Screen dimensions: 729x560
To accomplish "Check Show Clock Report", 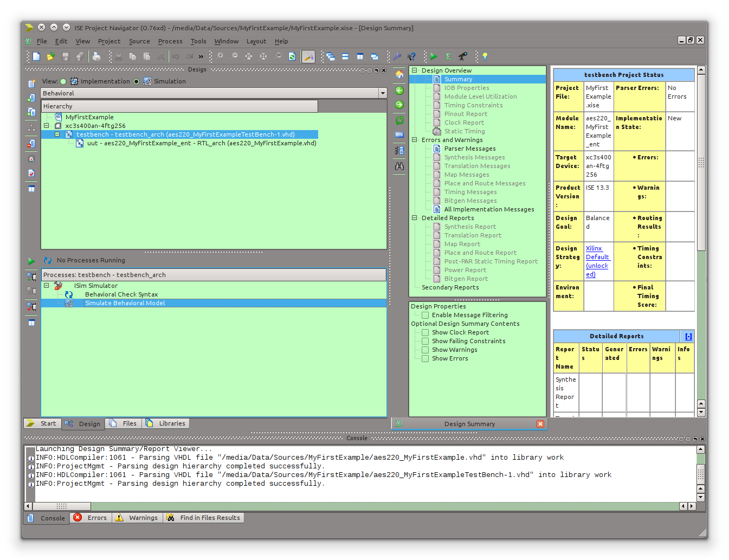I will coord(425,332).
